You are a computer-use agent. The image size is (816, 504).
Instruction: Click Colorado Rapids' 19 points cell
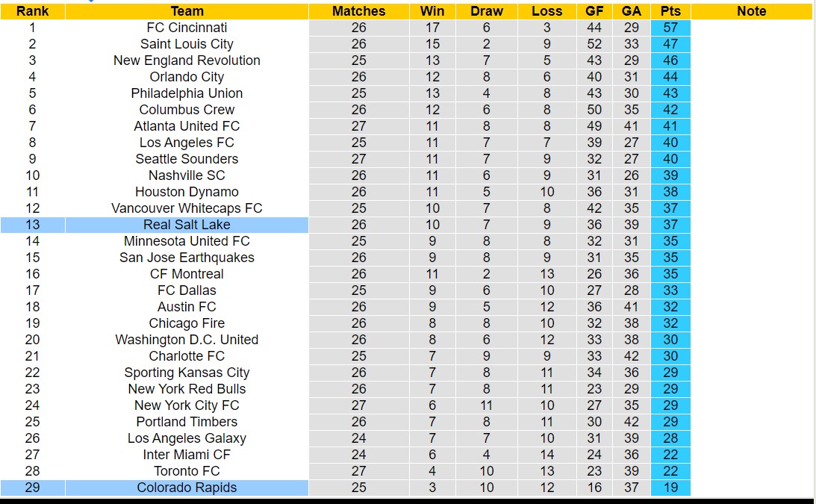pyautogui.click(x=670, y=488)
